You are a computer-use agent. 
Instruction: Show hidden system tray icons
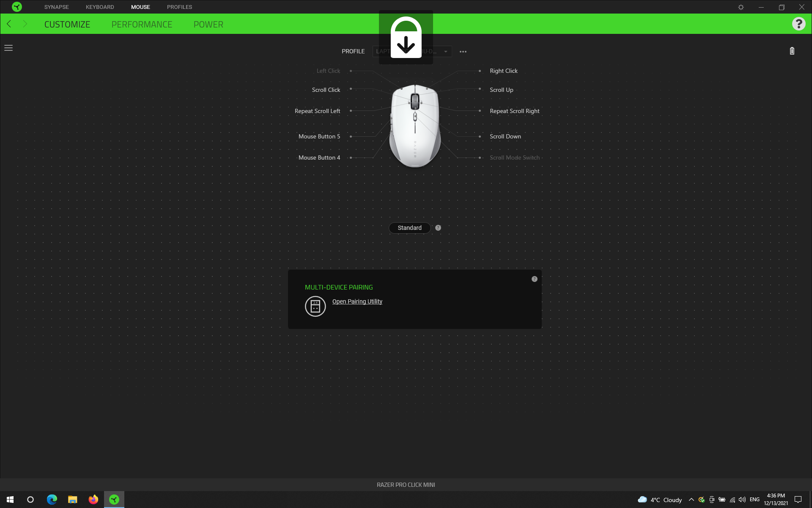[x=691, y=500]
